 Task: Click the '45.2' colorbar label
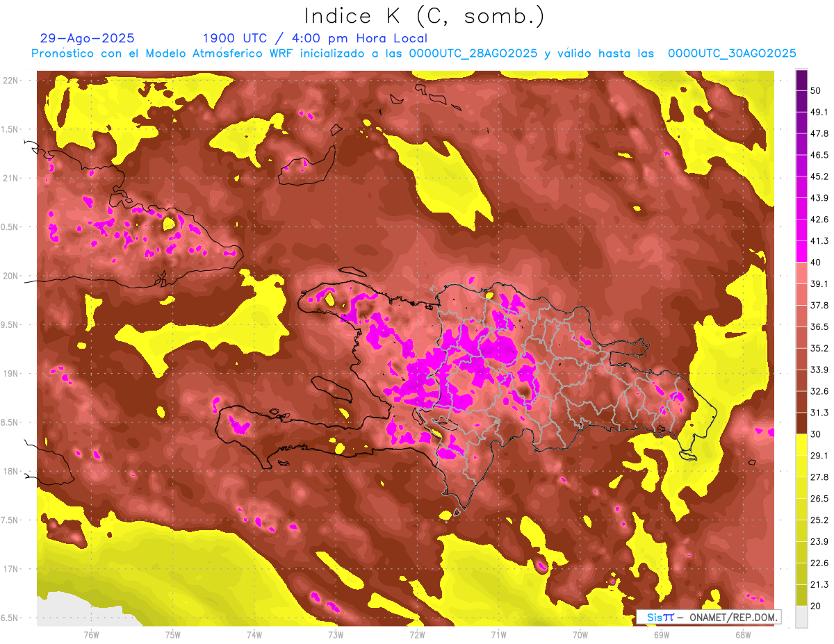pyautogui.click(x=819, y=176)
